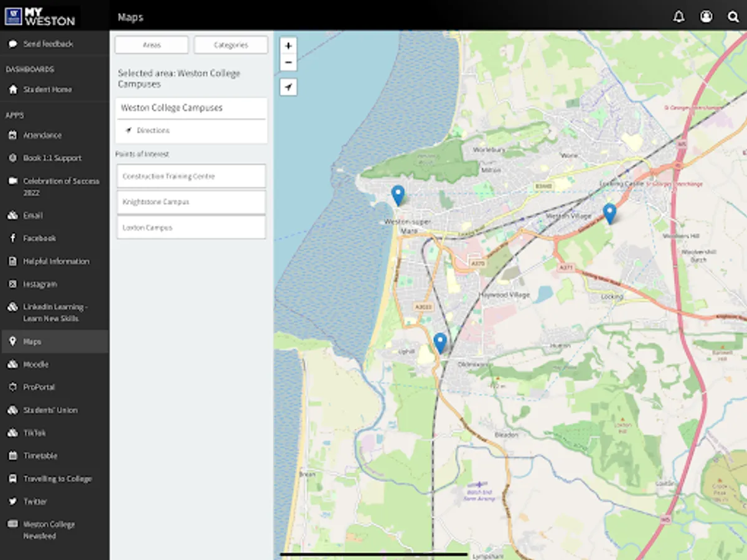Zoom in on the map
747x560 pixels.
[x=288, y=46]
